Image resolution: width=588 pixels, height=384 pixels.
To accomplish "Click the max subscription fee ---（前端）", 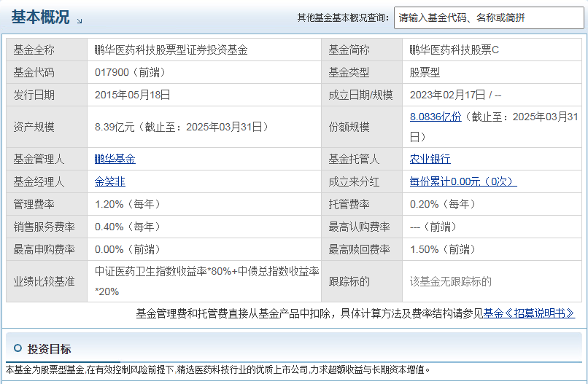I will point(433,227).
